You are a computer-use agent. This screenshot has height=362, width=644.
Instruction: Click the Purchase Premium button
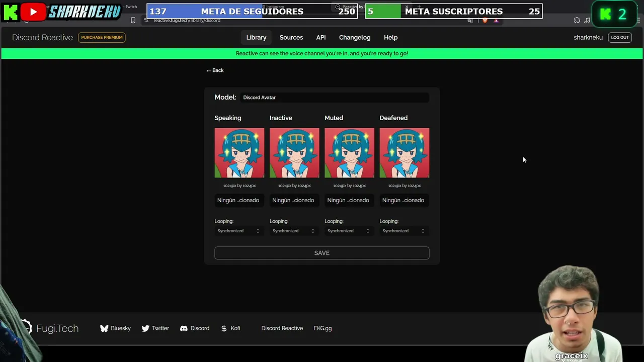102,37
